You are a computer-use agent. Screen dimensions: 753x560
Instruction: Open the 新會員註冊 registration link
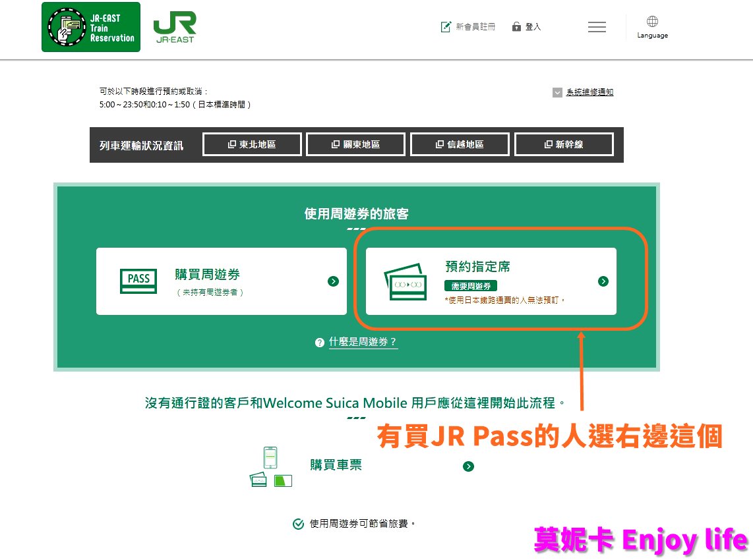475,27
